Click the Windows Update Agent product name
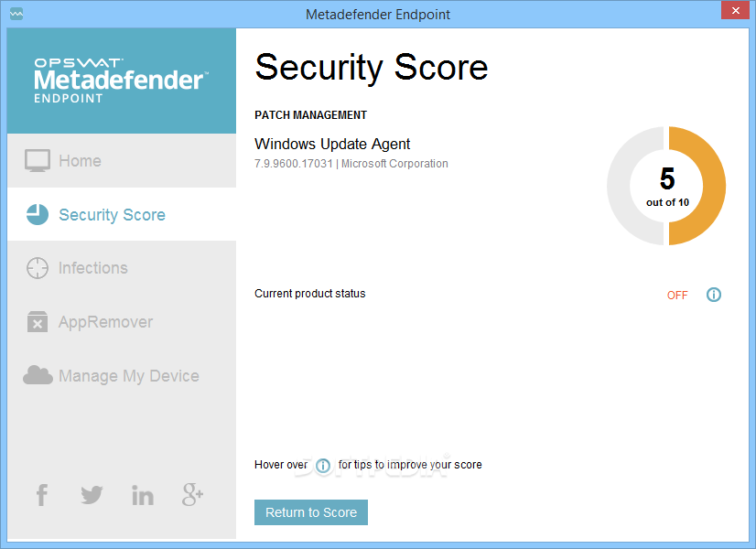The height and width of the screenshot is (549, 756). click(332, 145)
